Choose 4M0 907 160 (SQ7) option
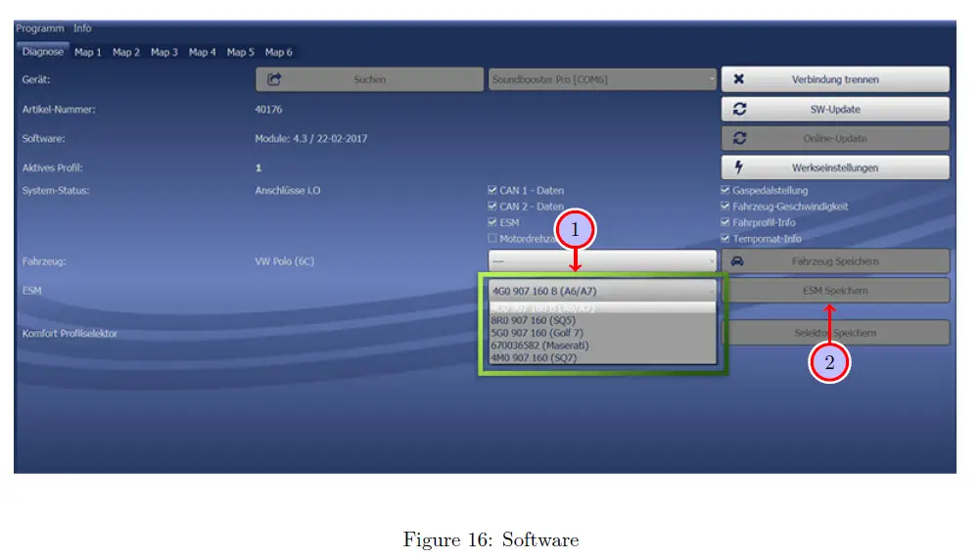 click(602, 357)
